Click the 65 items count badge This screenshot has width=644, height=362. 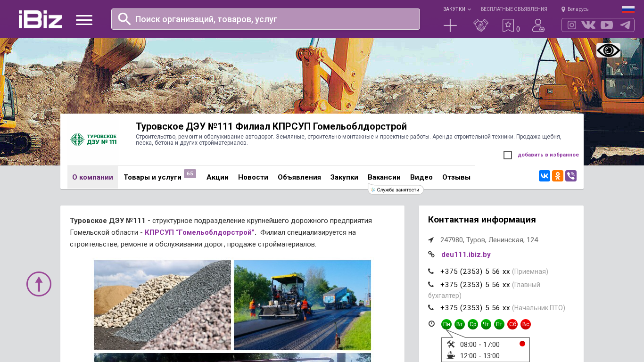[190, 173]
